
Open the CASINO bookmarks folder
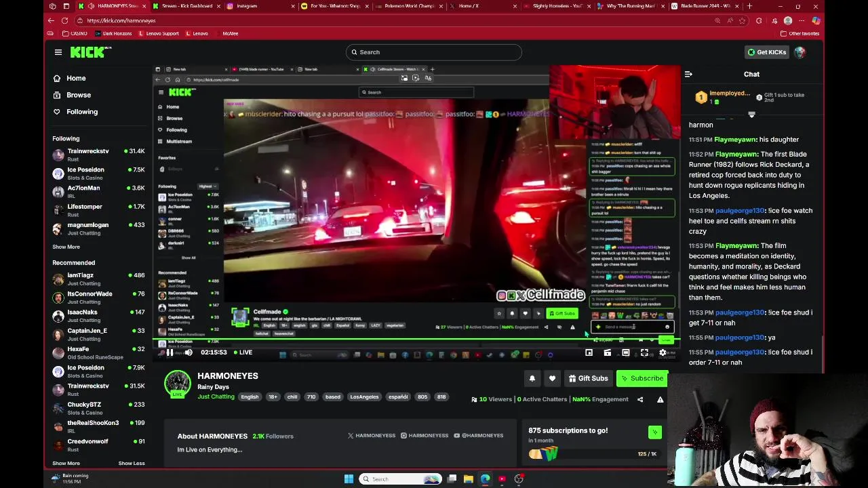75,33
